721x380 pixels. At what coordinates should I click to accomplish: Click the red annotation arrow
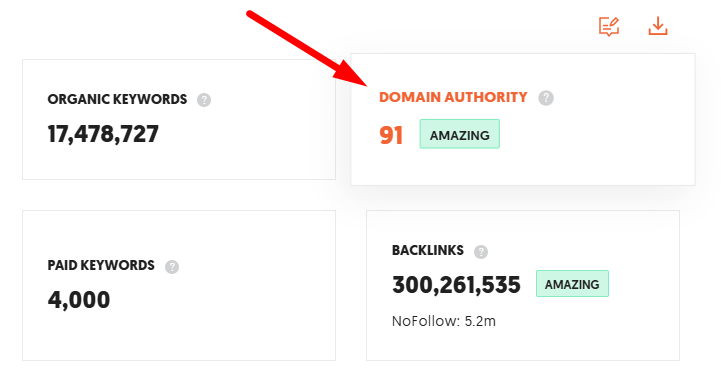[306, 48]
